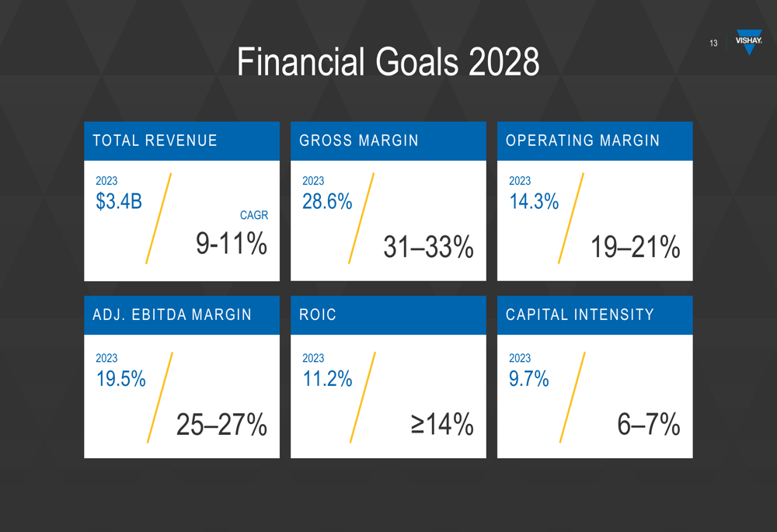
Task: Select the 28.6% 2023 gross margin
Action: tap(327, 202)
